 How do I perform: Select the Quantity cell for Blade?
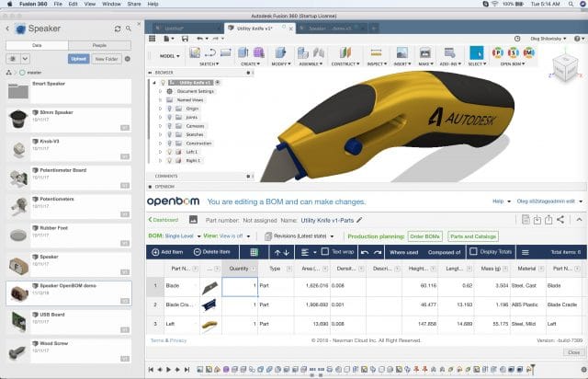click(240, 286)
